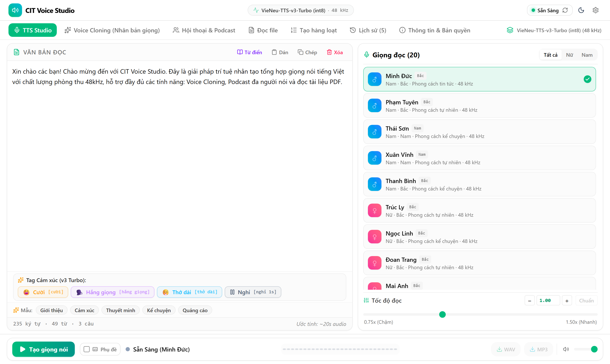The height and width of the screenshot is (364, 610).
Task: Click the model layers icon VieNeu-TTS-v3-Turbo
Action: tap(510, 30)
